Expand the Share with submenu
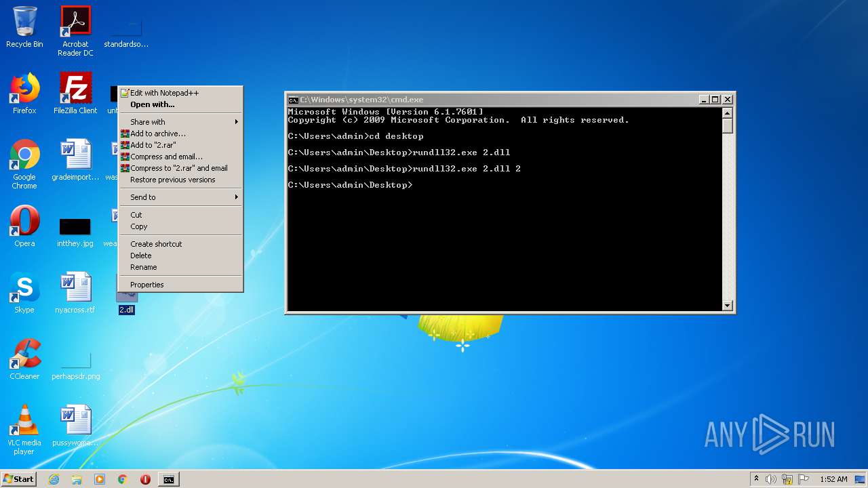The image size is (868, 488). tap(181, 122)
